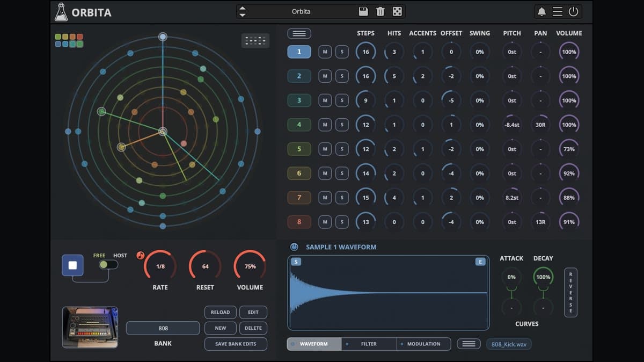The image size is (644, 362).
Task: Click track 1 Swing knob showing 0%
Action: click(480, 52)
